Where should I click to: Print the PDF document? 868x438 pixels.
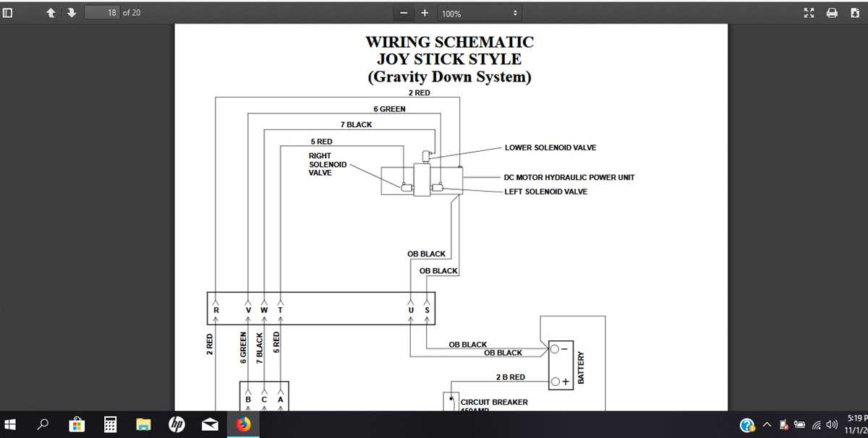coord(832,13)
